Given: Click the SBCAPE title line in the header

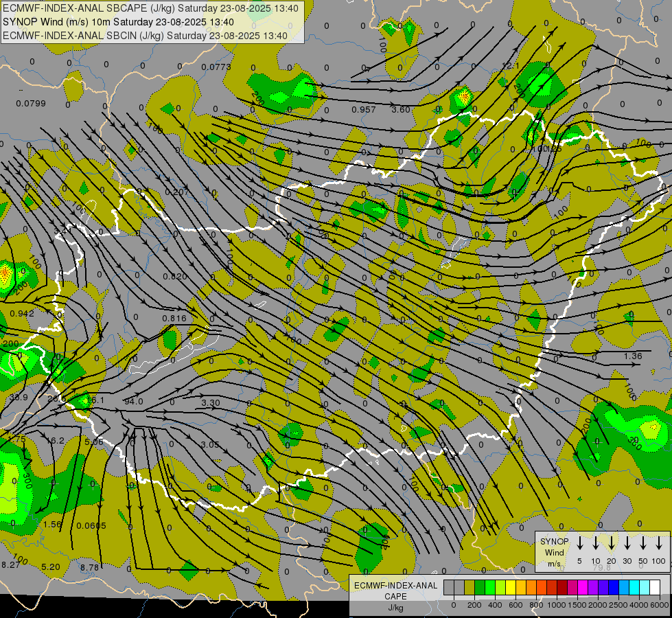Looking at the screenshot, I should click(150, 8).
